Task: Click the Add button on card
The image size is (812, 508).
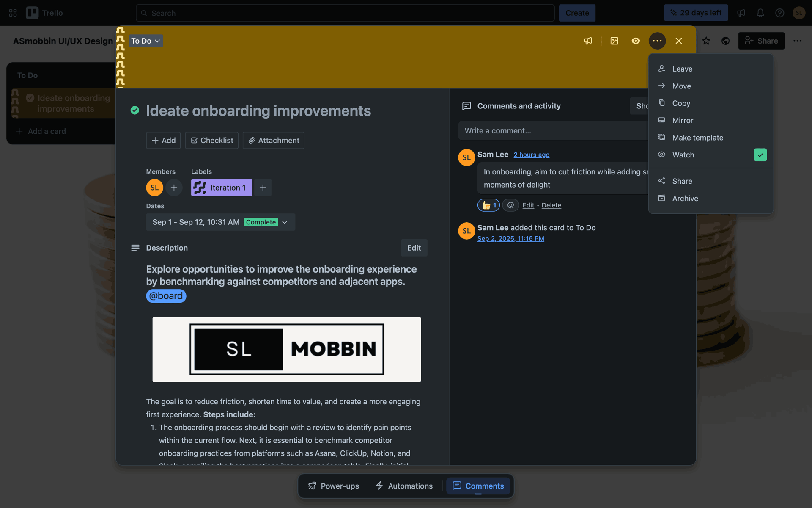Action: click(163, 141)
